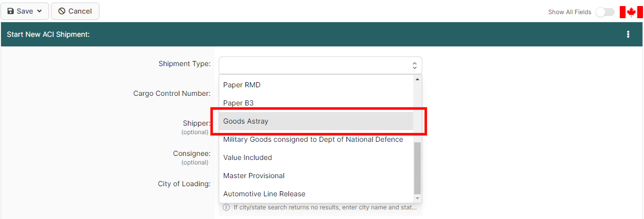This screenshot has width=644, height=219.
Task: Click the dropdown list scroll down arrow
Action: (x=417, y=198)
